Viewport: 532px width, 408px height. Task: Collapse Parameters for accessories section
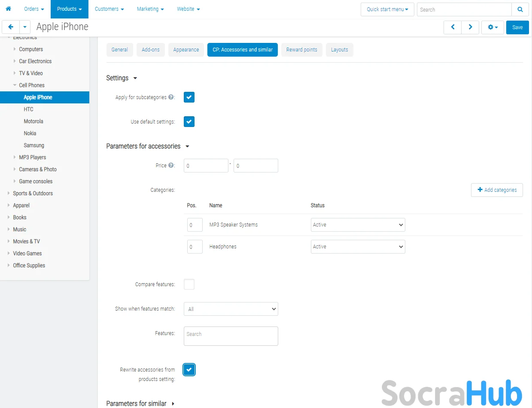coord(148,146)
